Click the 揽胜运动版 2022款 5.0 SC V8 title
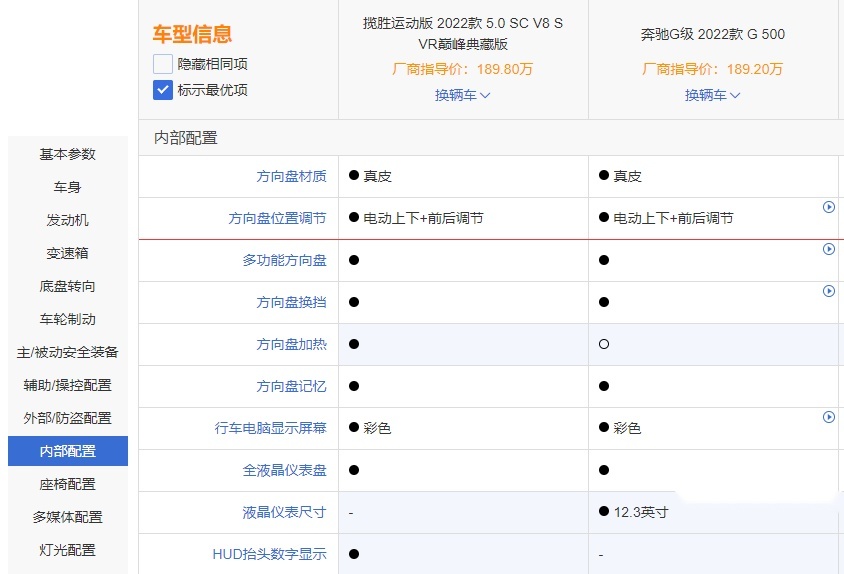 point(463,33)
